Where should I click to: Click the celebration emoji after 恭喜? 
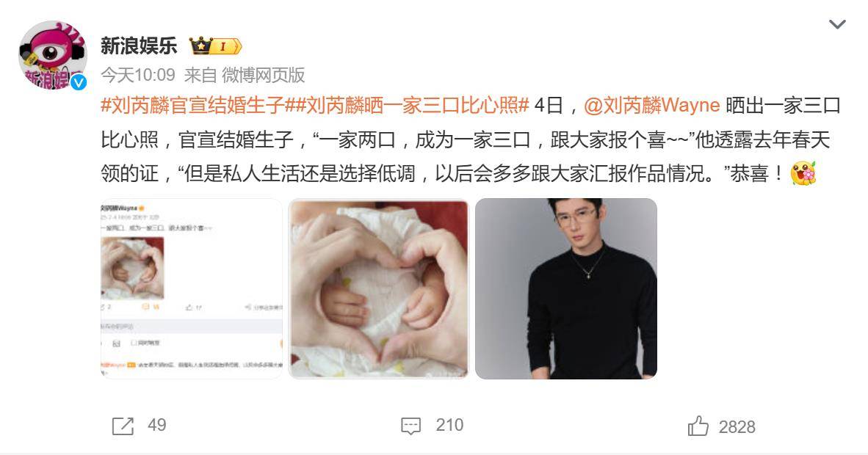(x=803, y=173)
